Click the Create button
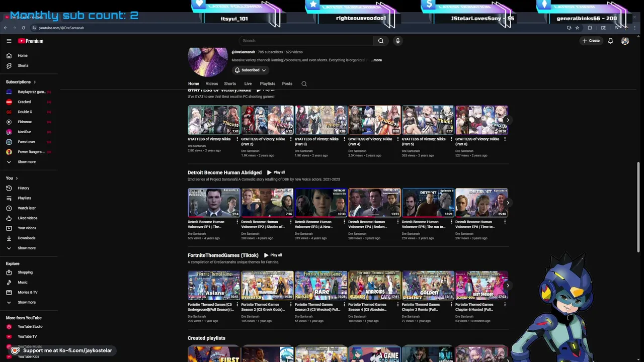Screen dimensions: 644x362 pyautogui.click(x=591, y=41)
